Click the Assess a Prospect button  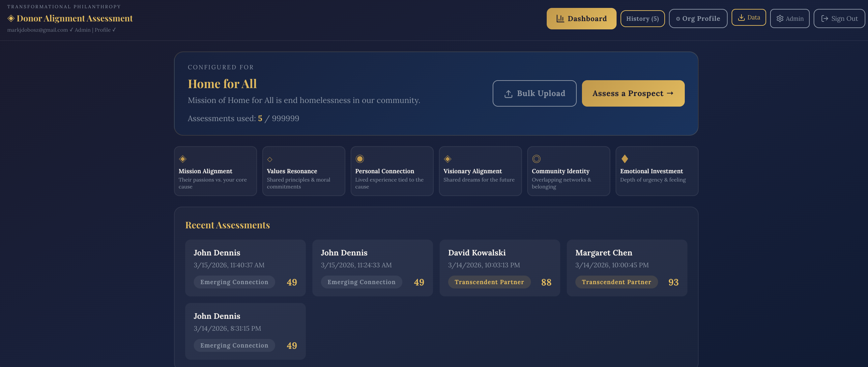coord(633,93)
